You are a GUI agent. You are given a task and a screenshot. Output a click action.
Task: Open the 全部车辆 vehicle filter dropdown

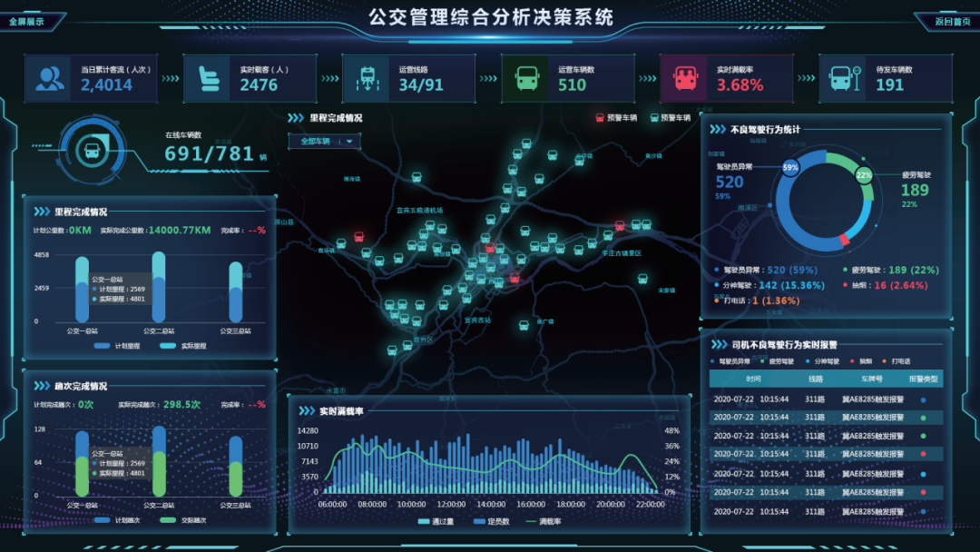pos(324,141)
